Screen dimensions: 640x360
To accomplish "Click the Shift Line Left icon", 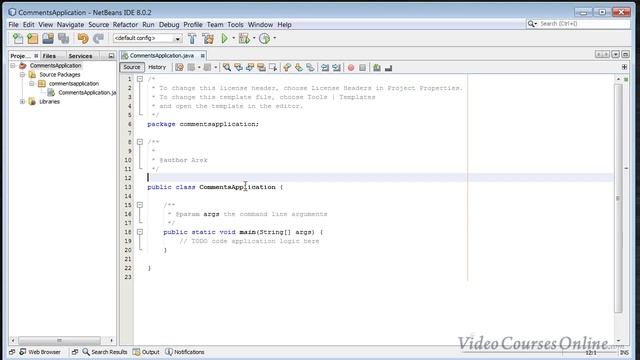I will [325, 67].
